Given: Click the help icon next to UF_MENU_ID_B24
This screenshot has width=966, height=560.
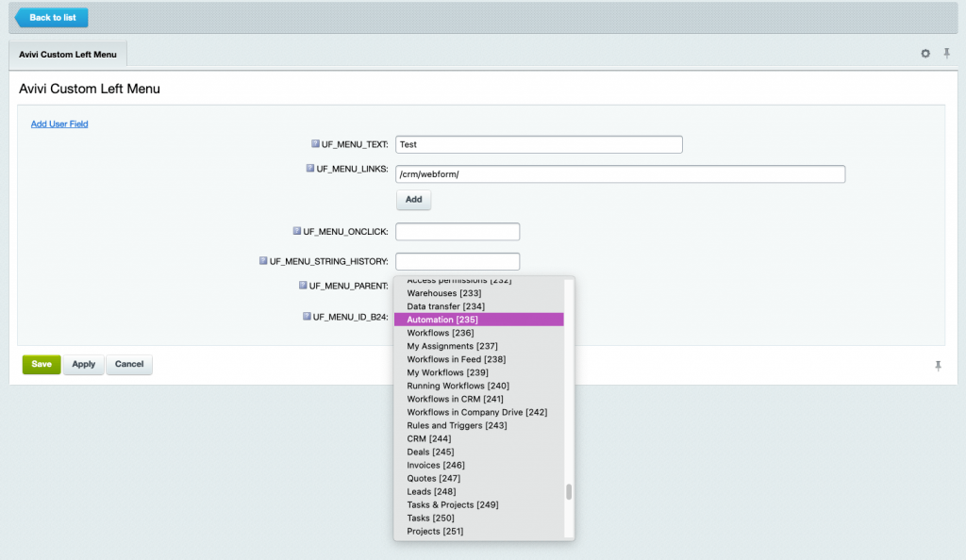Looking at the screenshot, I should [307, 317].
